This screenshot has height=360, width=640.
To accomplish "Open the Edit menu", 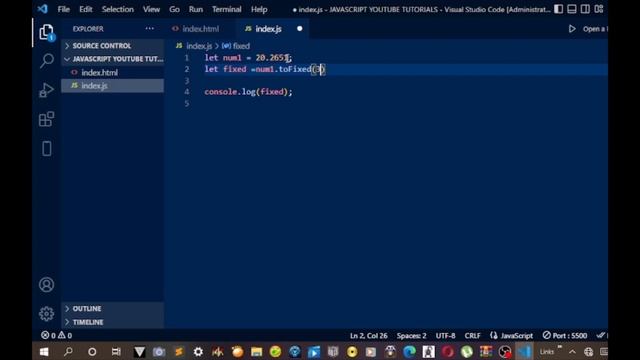I will tap(86, 9).
